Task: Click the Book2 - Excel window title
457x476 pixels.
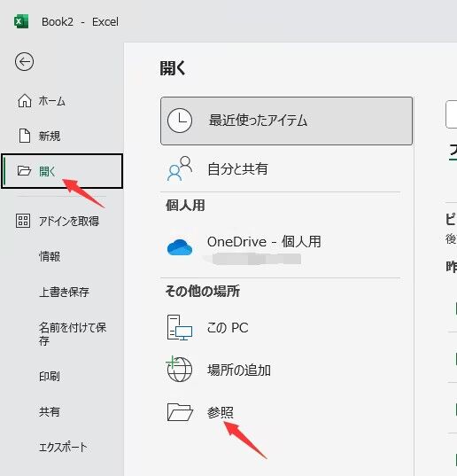Action: click(80, 22)
